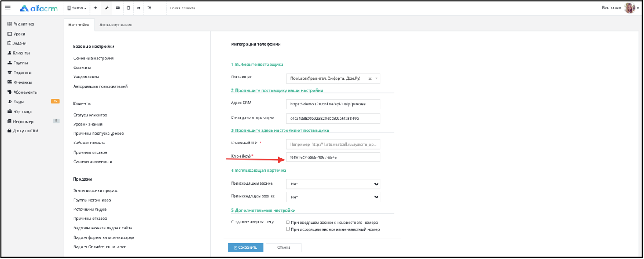Screen dimensions: 644x259
Task: Click the orange Лиды count badge
Action: [x=55, y=101]
